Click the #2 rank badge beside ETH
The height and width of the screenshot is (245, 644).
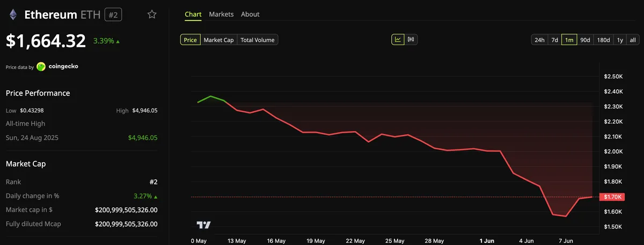pos(113,15)
